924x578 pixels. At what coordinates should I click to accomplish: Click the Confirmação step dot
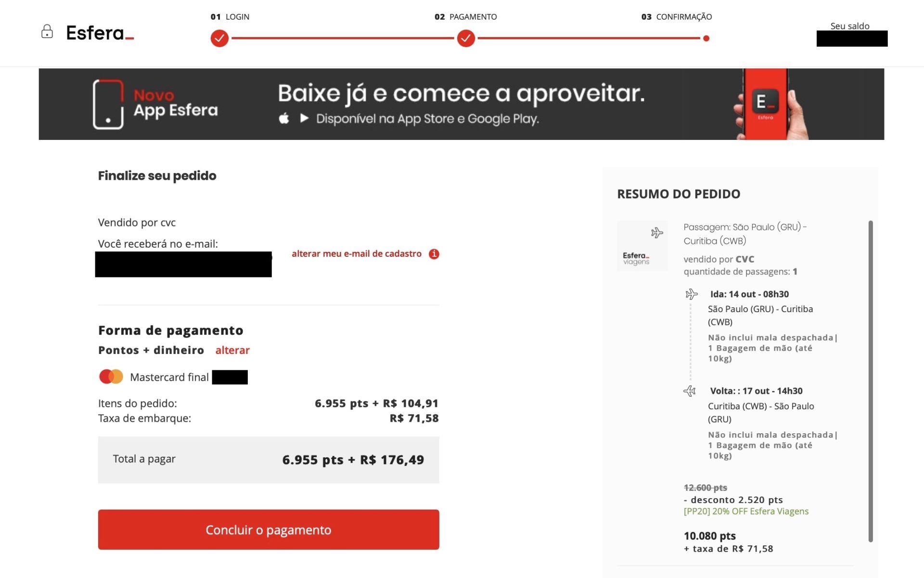pos(706,38)
